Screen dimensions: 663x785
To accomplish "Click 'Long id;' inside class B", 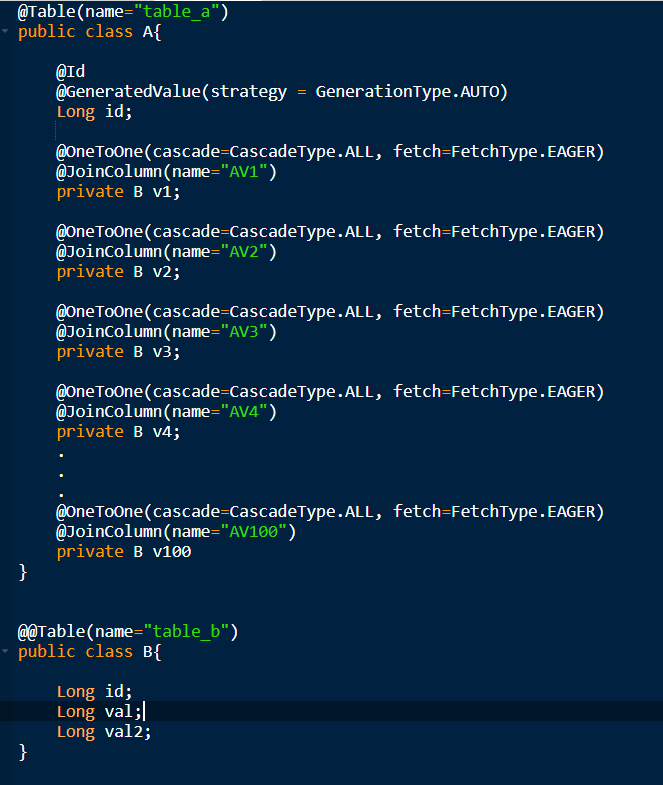I will tap(94, 692).
